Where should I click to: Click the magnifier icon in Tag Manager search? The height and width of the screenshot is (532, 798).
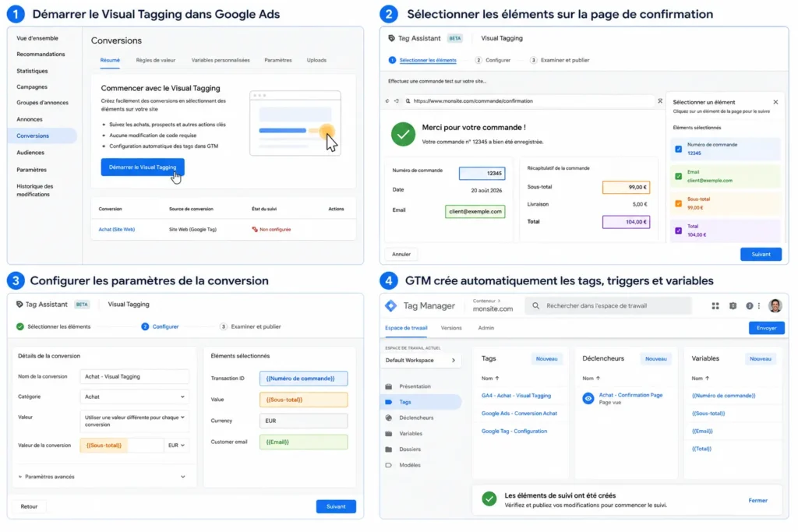click(536, 305)
